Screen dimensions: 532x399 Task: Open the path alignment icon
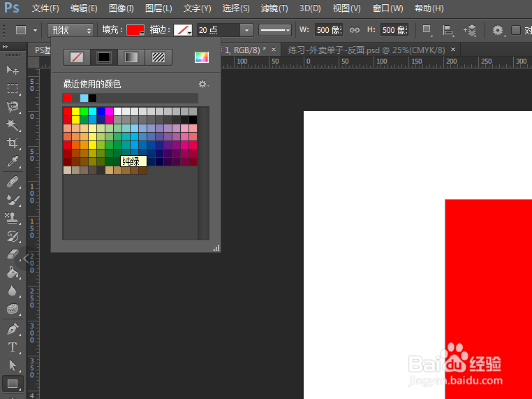448,30
